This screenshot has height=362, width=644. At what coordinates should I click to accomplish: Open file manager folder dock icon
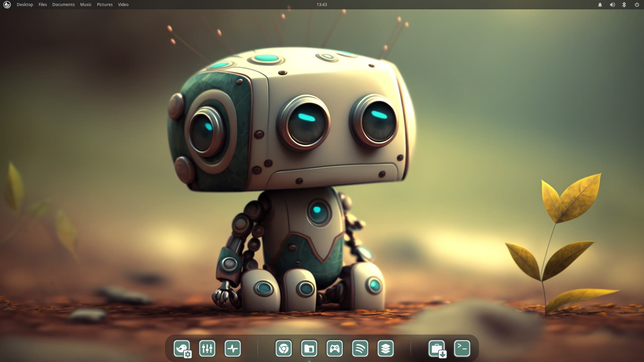[x=309, y=349]
